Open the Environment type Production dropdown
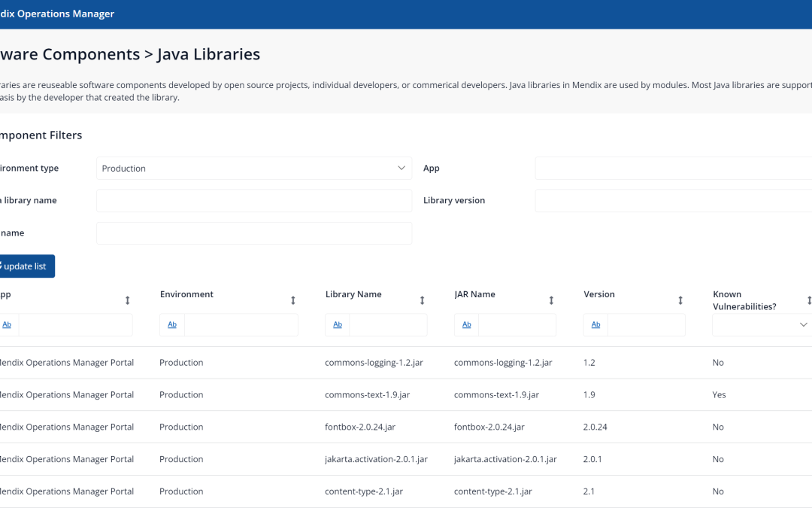 254,169
